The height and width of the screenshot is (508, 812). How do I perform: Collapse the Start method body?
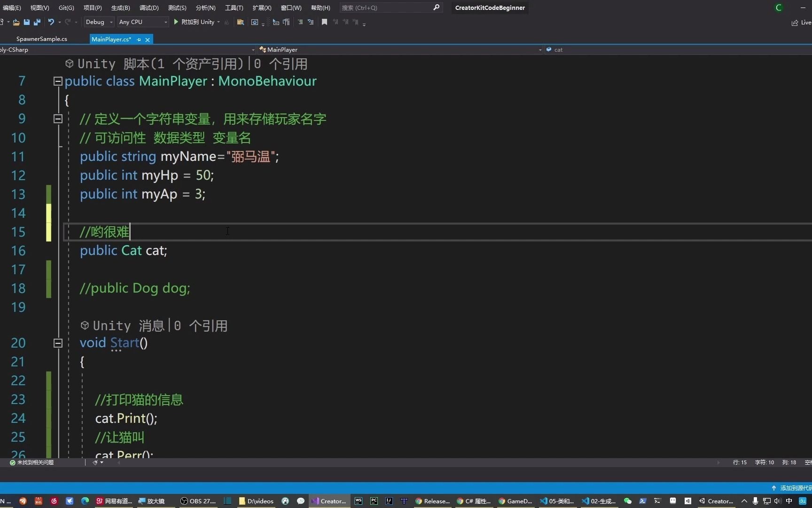pos(58,343)
